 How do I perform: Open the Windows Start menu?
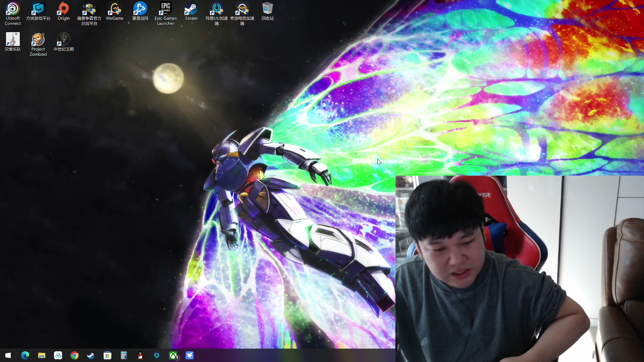point(8,355)
